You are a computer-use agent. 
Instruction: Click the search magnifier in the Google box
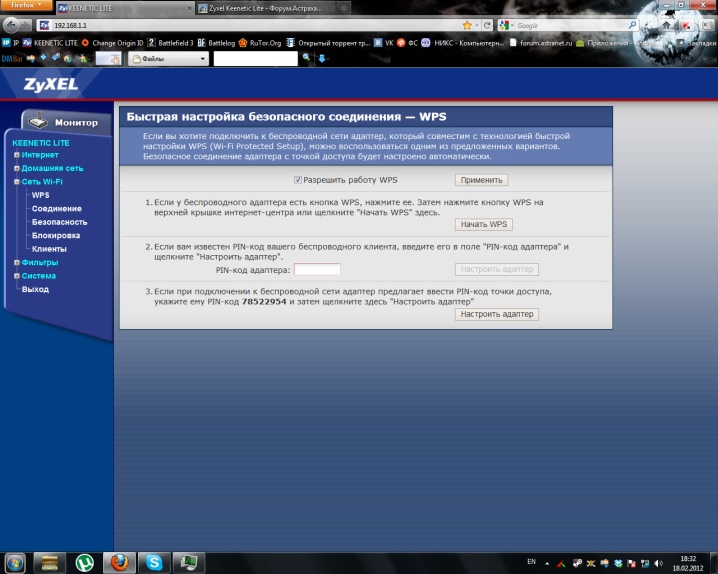tap(632, 25)
